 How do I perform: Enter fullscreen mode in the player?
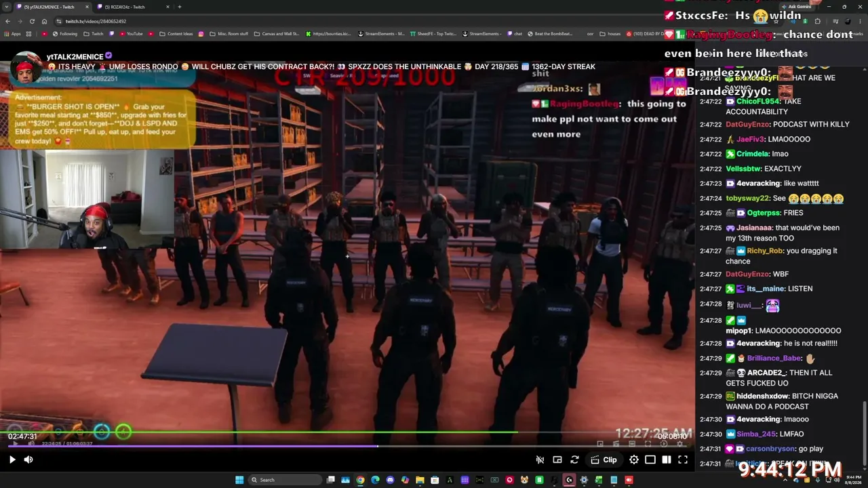pos(683,460)
